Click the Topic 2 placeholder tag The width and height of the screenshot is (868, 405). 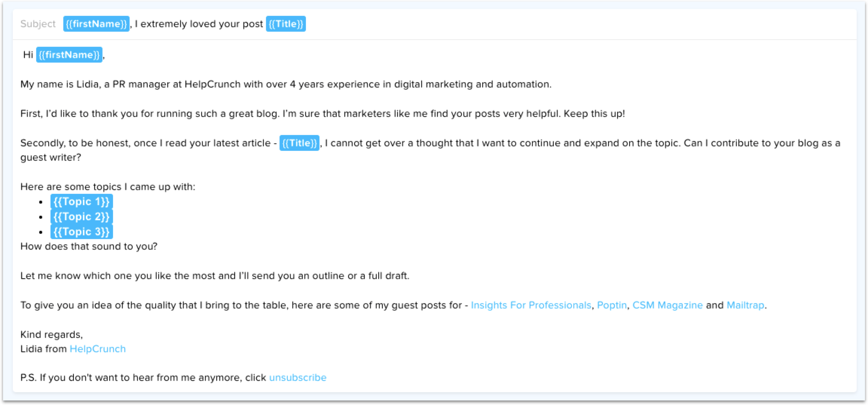point(82,217)
